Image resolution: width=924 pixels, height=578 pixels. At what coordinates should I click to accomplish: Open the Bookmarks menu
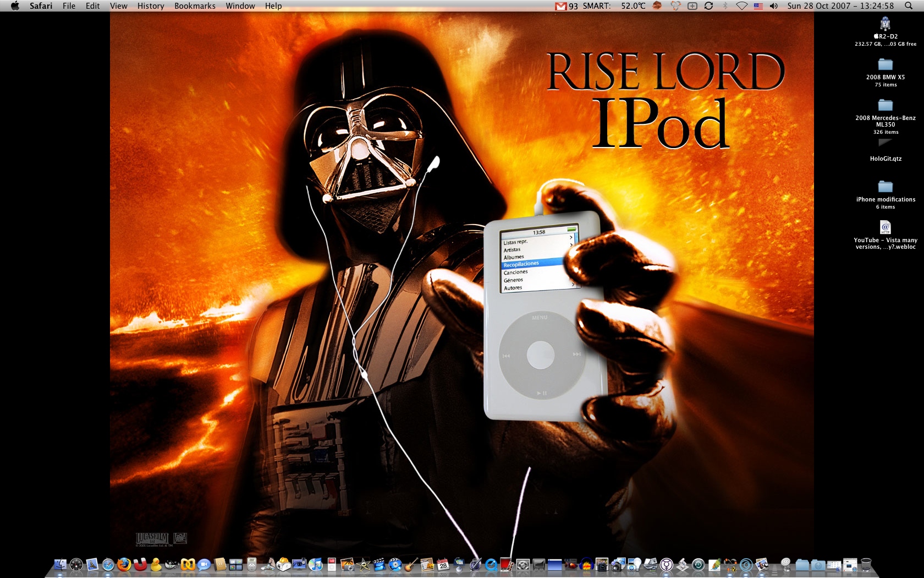pos(195,6)
